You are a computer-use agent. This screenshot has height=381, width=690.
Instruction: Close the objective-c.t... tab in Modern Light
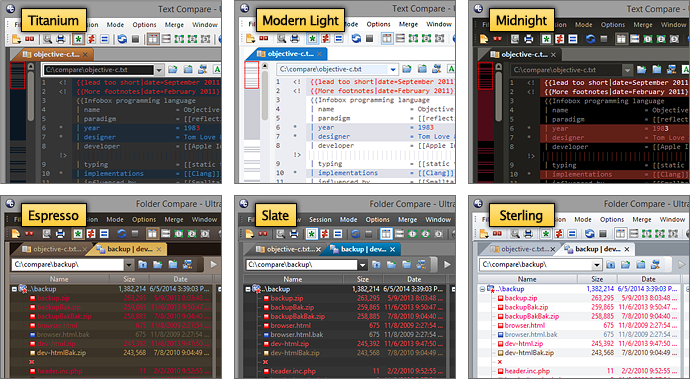tap(319, 54)
